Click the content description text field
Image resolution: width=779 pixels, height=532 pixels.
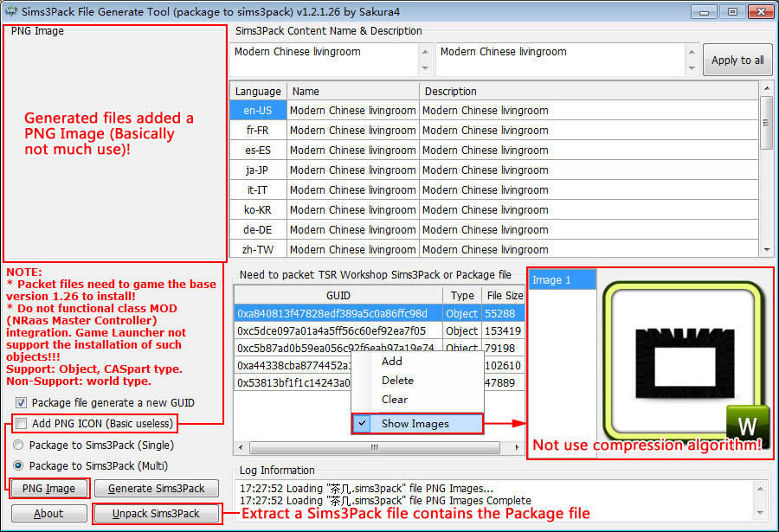(560, 60)
